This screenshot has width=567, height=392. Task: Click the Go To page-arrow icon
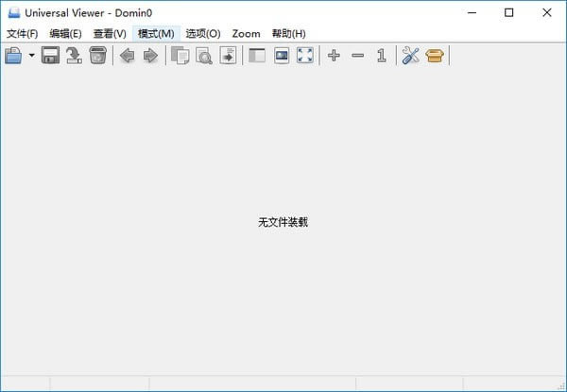coord(228,56)
